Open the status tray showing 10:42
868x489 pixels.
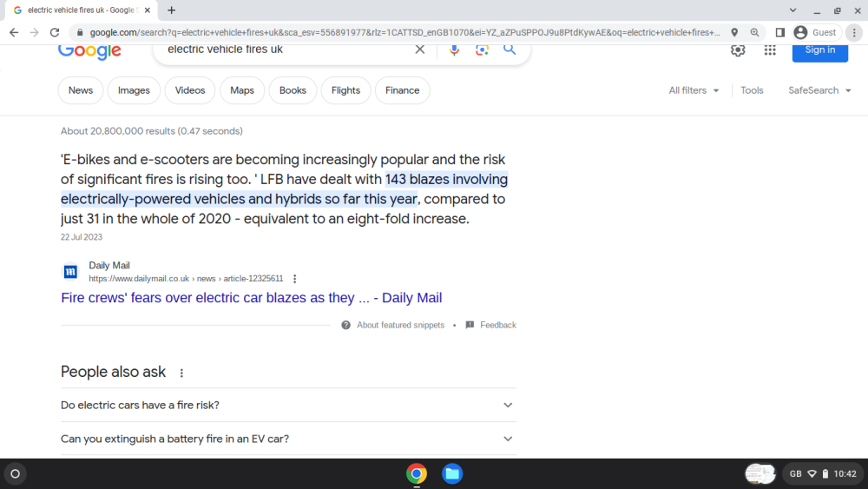823,474
